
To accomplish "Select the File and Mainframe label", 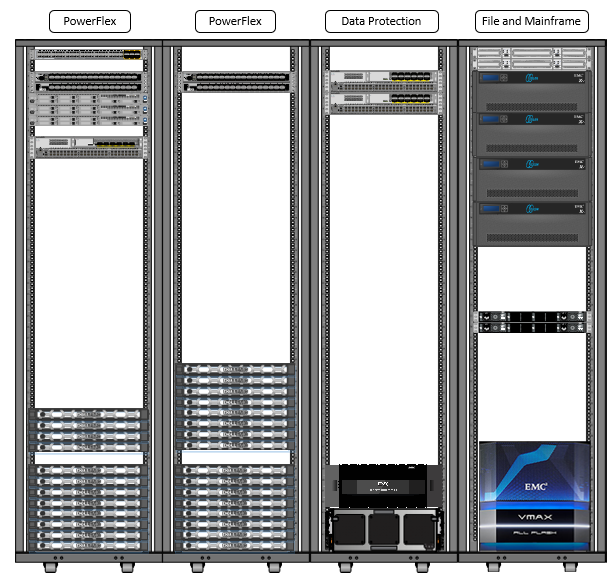I will 531,21.
